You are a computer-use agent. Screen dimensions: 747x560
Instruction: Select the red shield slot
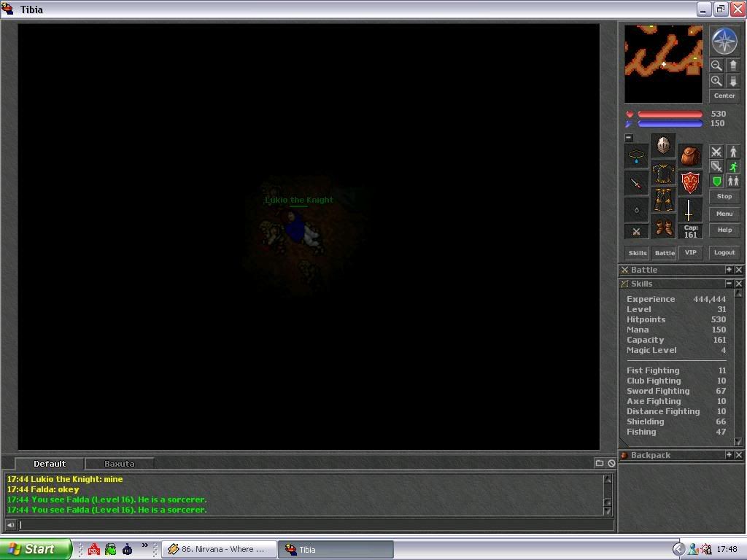click(690, 183)
